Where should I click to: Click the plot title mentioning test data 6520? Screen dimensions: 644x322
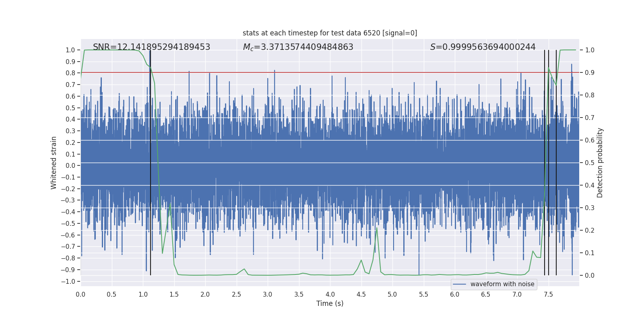(330, 33)
